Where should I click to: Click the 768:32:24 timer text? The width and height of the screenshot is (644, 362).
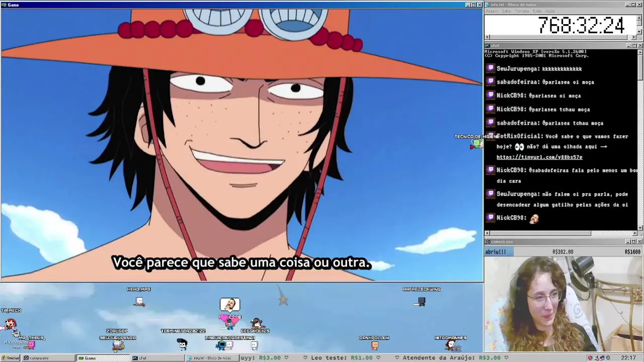[581, 25]
